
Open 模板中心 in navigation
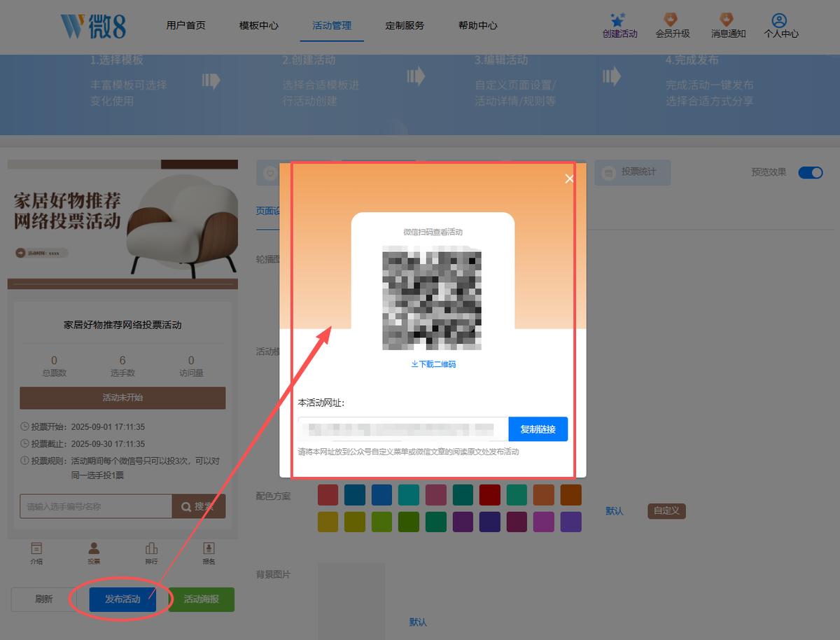[259, 25]
